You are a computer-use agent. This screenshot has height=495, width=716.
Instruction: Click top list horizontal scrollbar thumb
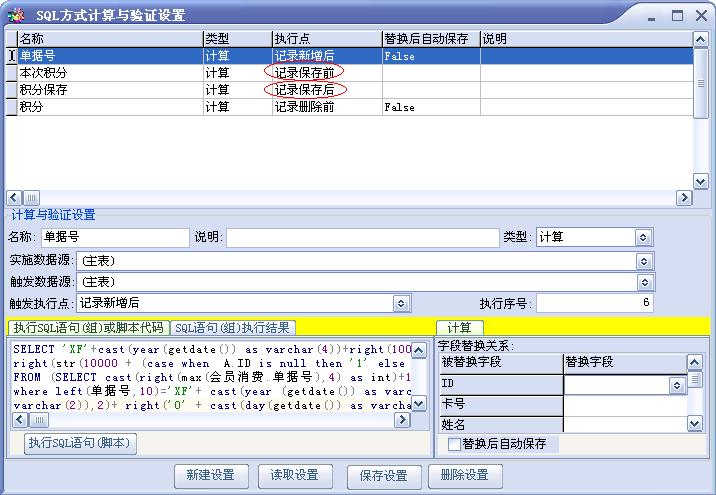(x=31, y=198)
